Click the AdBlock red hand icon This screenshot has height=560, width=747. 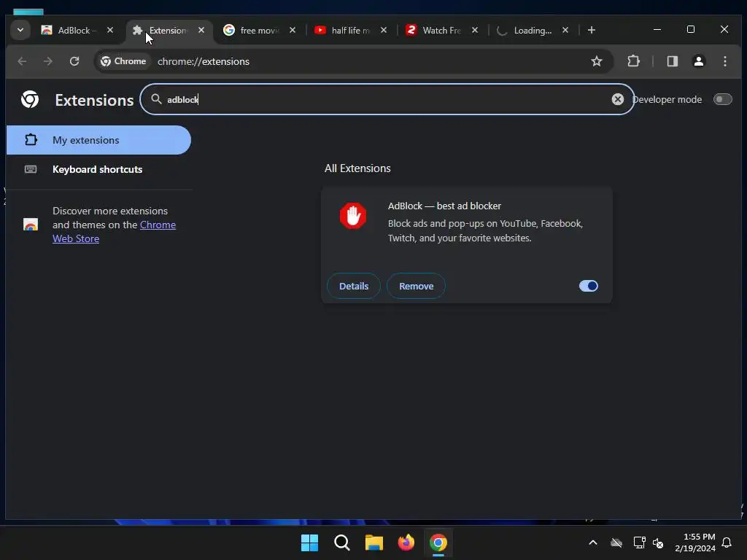(353, 216)
